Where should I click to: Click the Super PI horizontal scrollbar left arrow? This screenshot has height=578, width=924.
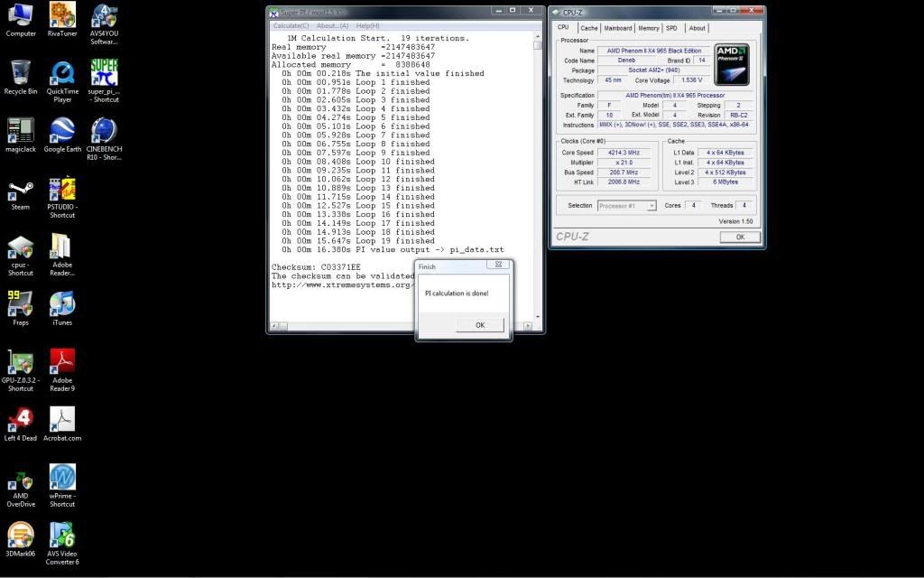tap(274, 325)
